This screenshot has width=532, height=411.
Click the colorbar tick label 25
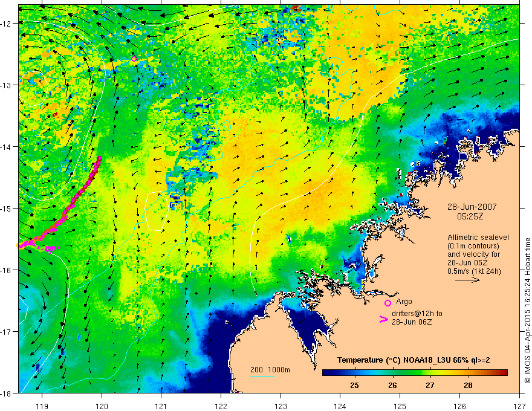click(354, 386)
